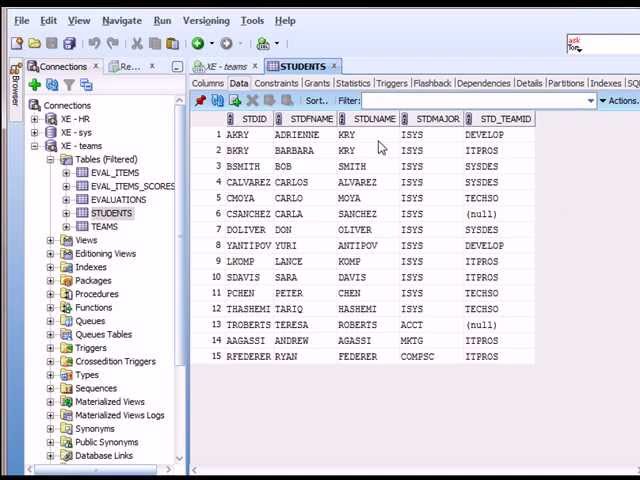
Task: Open the Versioning menu
Action: pos(206,20)
